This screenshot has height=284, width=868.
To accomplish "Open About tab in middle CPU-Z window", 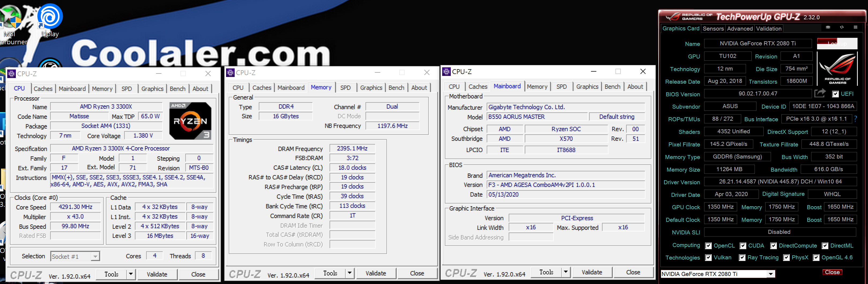I will [x=419, y=88].
